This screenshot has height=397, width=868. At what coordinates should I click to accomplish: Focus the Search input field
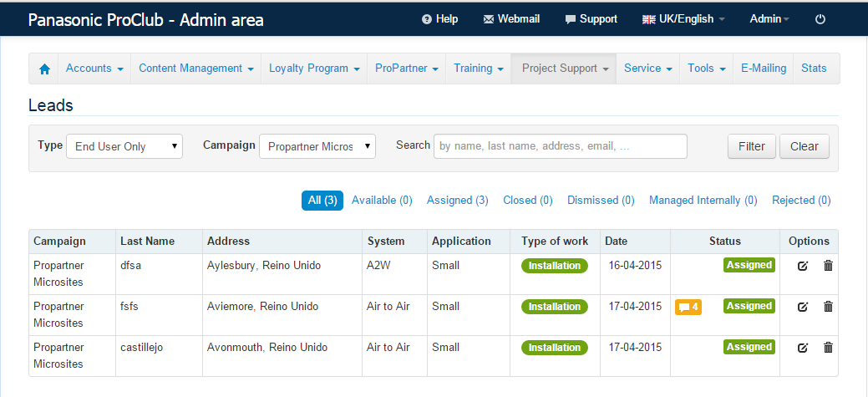561,146
